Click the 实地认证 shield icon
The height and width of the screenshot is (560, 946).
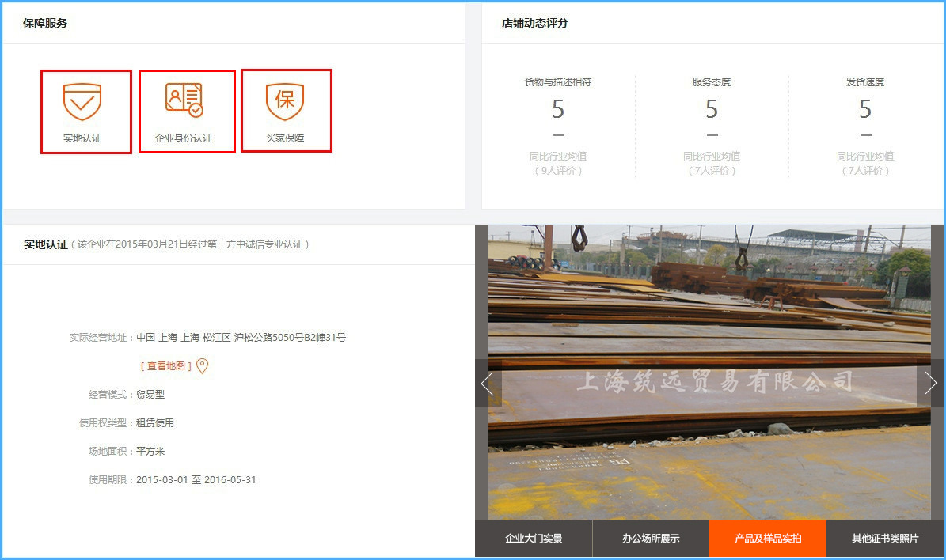82,101
